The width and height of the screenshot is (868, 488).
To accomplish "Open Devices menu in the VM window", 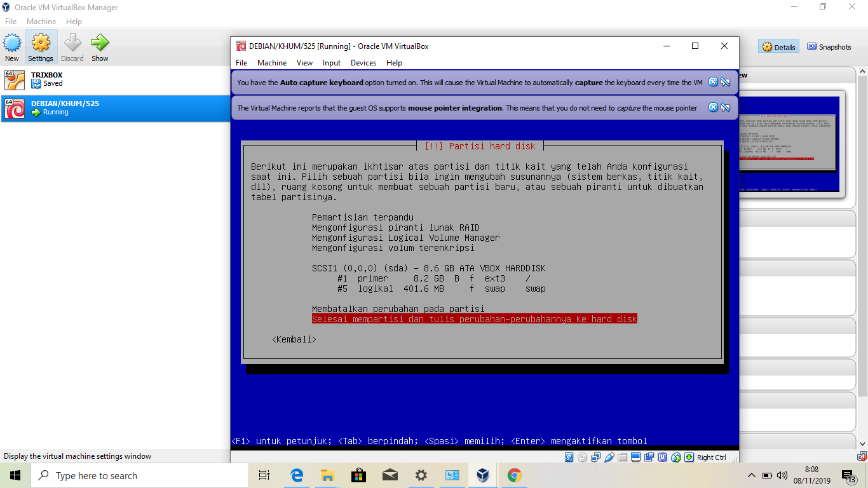I will click(x=363, y=63).
